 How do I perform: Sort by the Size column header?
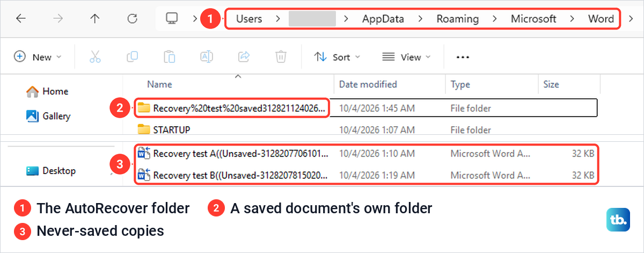tap(551, 84)
